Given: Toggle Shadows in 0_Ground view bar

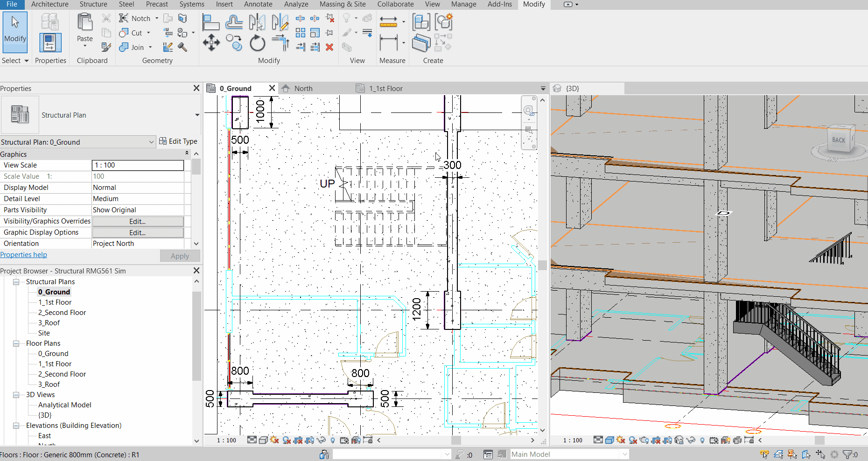Looking at the screenshot, I should click(287, 440).
